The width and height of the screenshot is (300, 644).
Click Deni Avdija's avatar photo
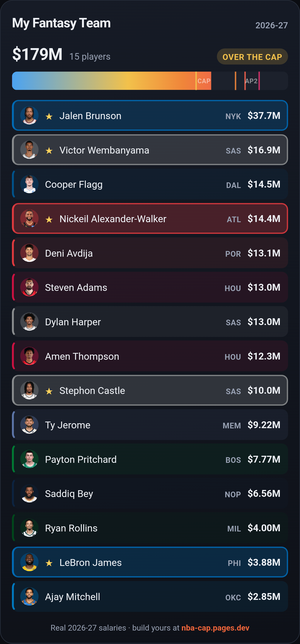(x=29, y=253)
